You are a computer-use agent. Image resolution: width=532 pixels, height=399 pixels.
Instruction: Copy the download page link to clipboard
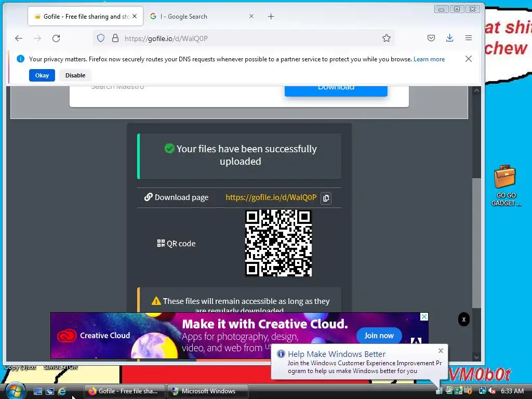pos(326,198)
